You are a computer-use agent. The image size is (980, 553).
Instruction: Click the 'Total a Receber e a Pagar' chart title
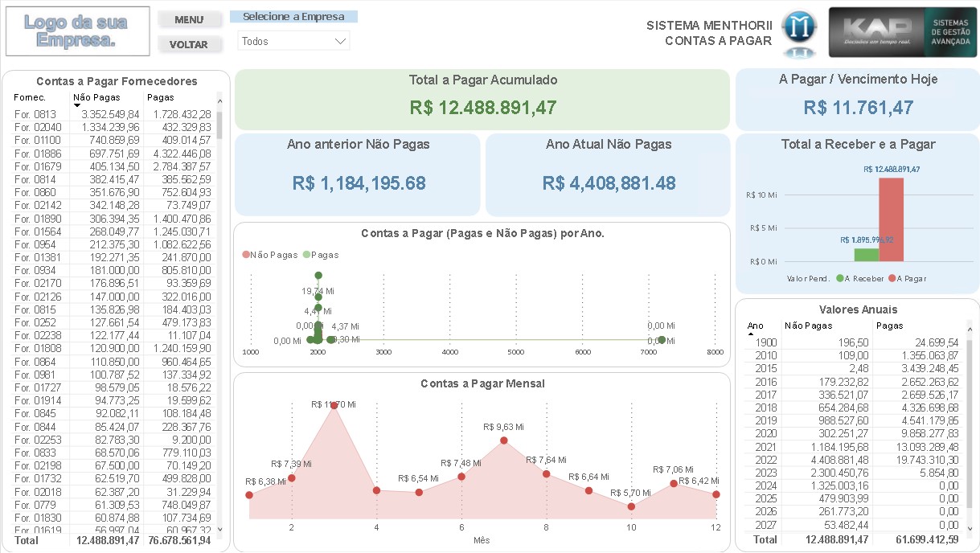859,145
